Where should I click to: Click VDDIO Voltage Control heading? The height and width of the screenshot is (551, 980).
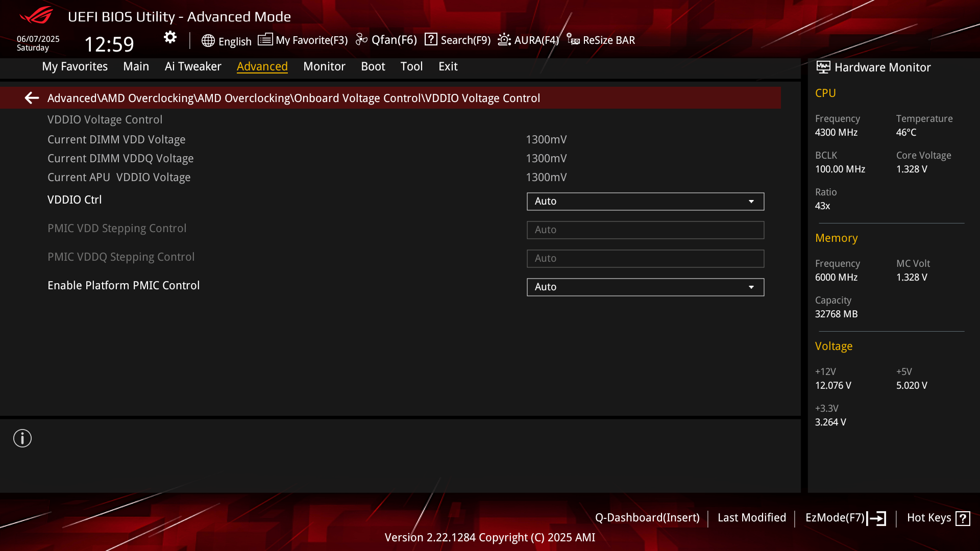click(105, 120)
